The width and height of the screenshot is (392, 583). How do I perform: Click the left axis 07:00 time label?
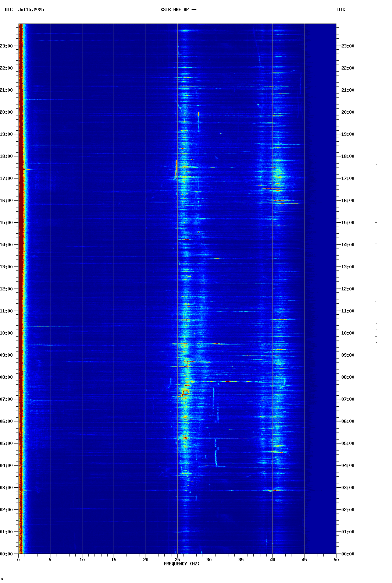click(6, 399)
